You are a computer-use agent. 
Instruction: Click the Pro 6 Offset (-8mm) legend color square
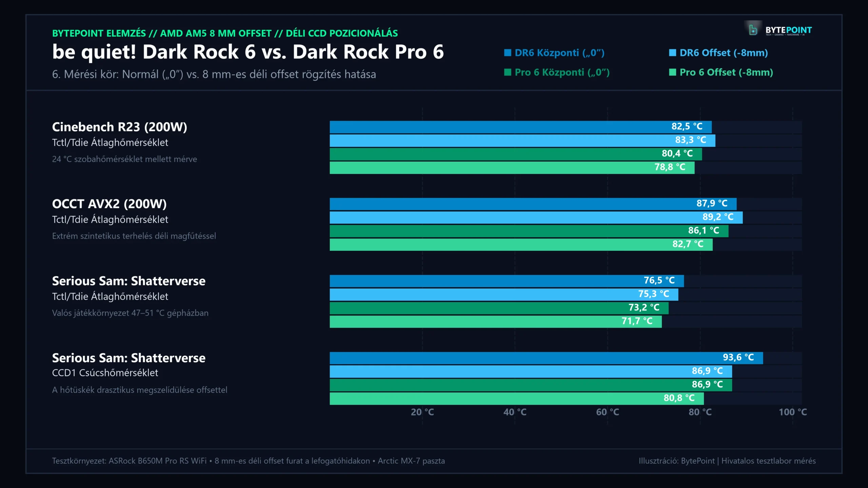coord(672,72)
